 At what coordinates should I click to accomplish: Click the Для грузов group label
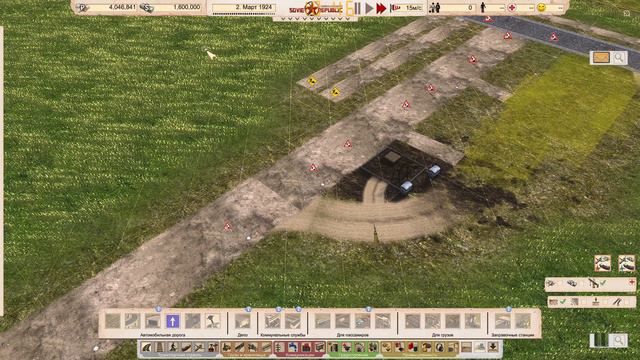[x=442, y=335]
